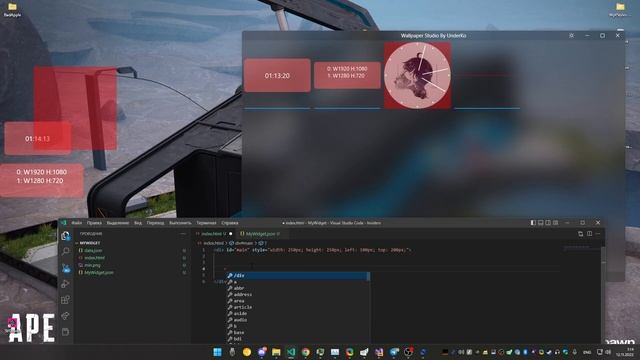Select the area autocomplete suggestion

point(298,301)
